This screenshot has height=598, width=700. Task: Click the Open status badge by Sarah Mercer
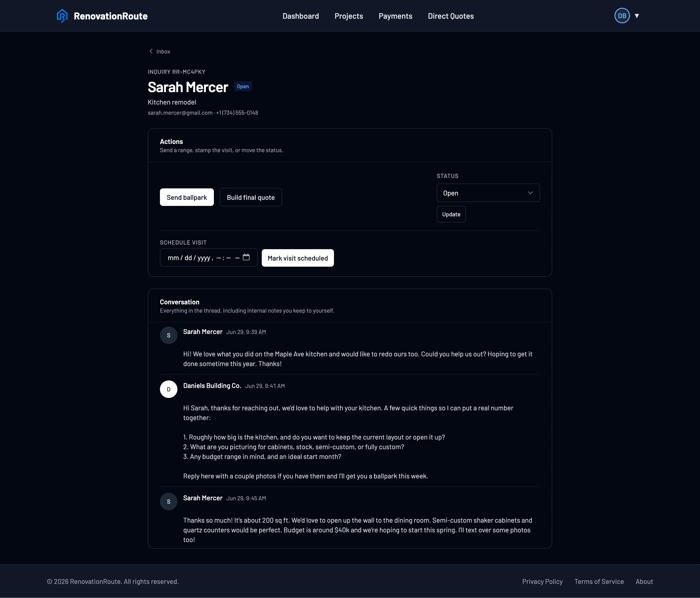pyautogui.click(x=243, y=87)
